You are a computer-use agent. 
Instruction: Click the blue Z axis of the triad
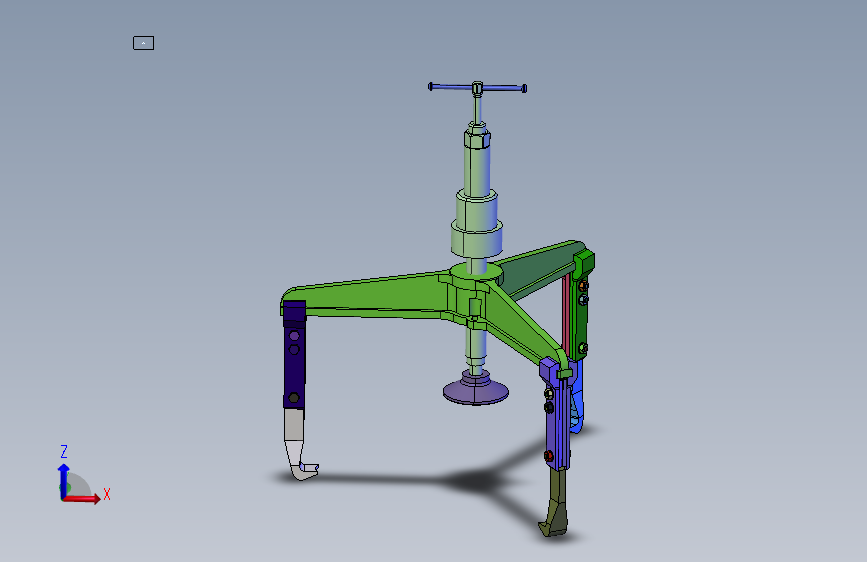pos(64,480)
